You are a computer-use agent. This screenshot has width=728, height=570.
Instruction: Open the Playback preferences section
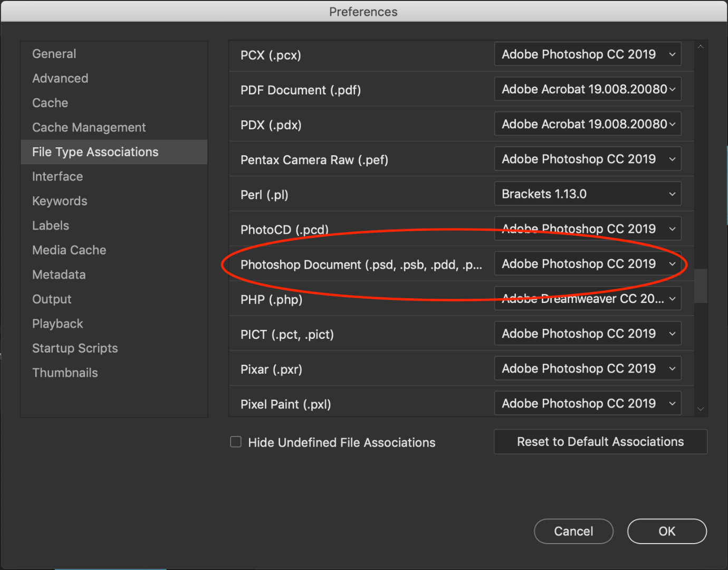(58, 324)
